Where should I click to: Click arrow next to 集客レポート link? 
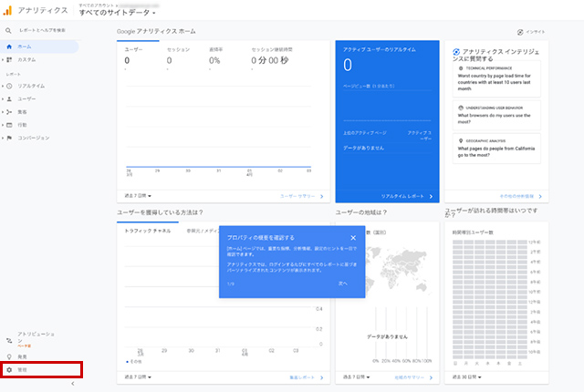point(322,377)
